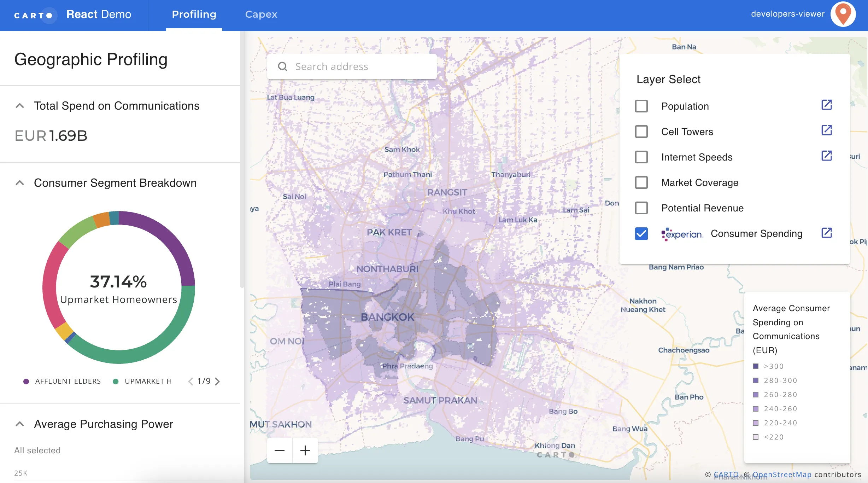
Task: Collapse the Total Spend on Communications section
Action: point(19,105)
